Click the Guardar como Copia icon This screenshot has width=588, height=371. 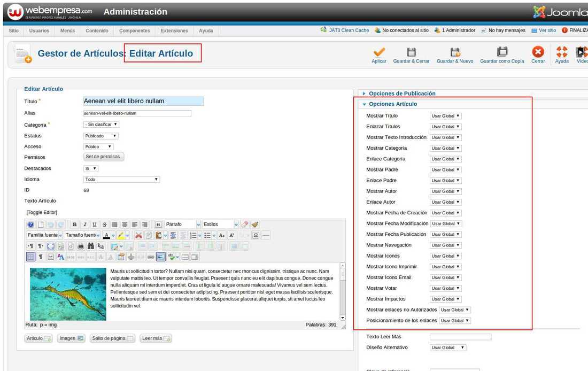click(x=502, y=52)
